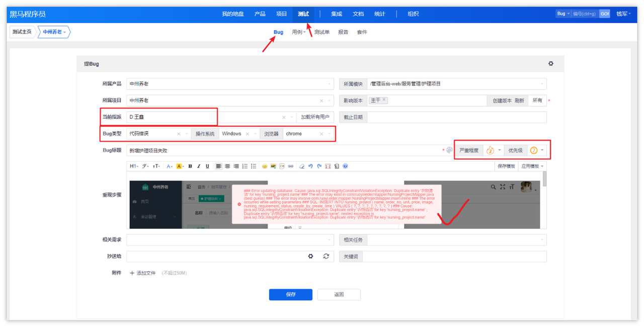This screenshot has height=327, width=644.
Task: Insert an image via editor toolbar
Action: pos(273,166)
